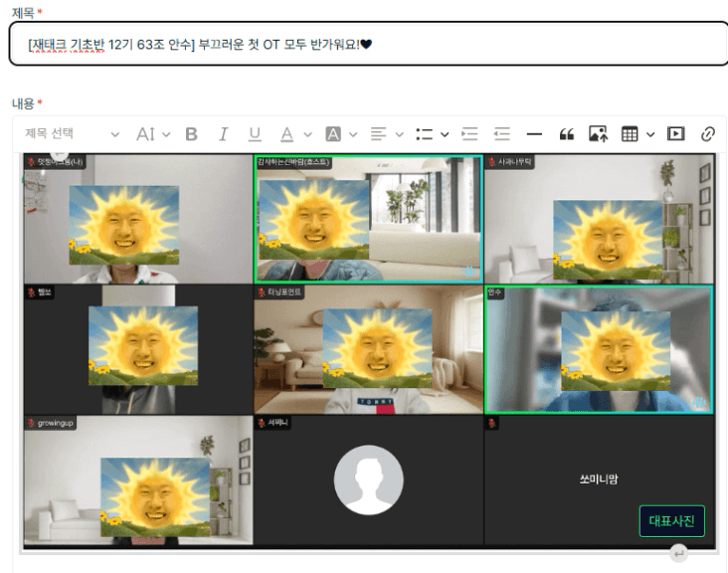Click the 대표사진 button on the image

[671, 521]
